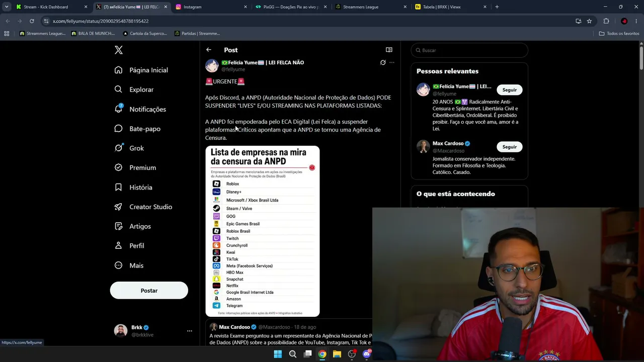Click the Postar button

[149, 291]
